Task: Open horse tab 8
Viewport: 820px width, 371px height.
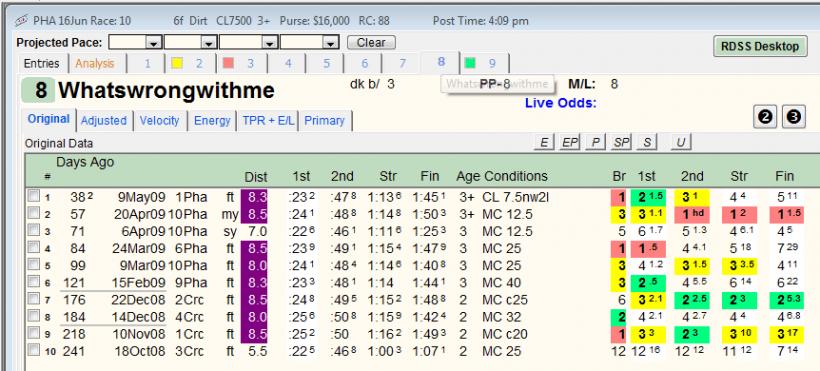Action: 441,62
